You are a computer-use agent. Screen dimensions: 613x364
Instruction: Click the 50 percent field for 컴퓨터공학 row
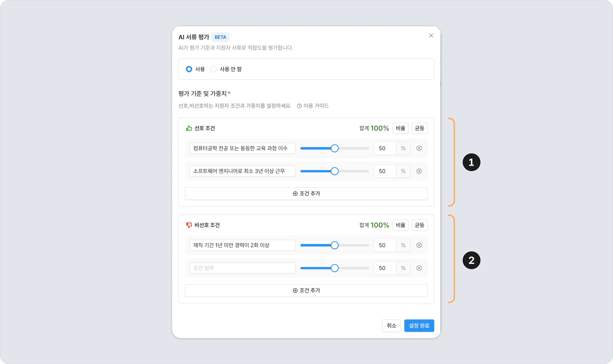(x=385, y=148)
